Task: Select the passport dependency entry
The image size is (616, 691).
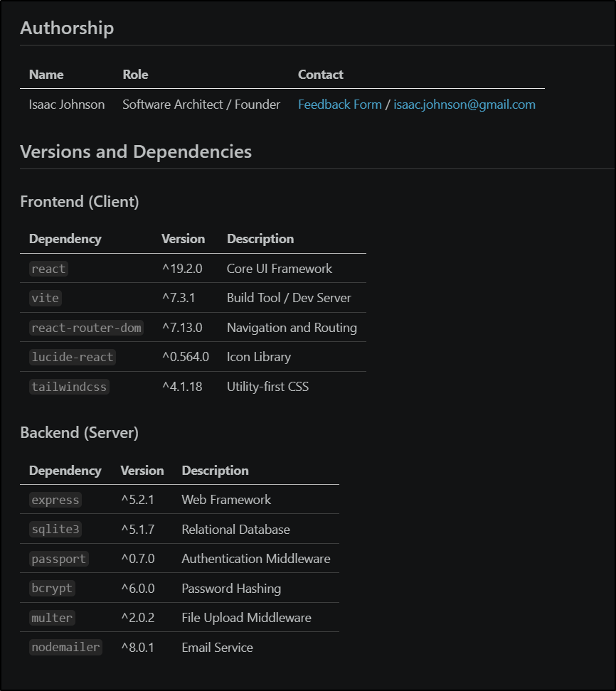Action: 58,559
